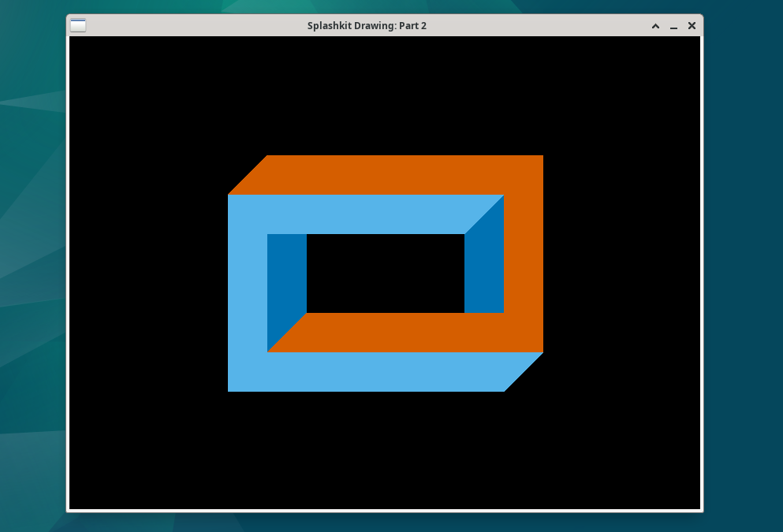The width and height of the screenshot is (783, 532).
Task: Click the minimize button
Action: 673,25
